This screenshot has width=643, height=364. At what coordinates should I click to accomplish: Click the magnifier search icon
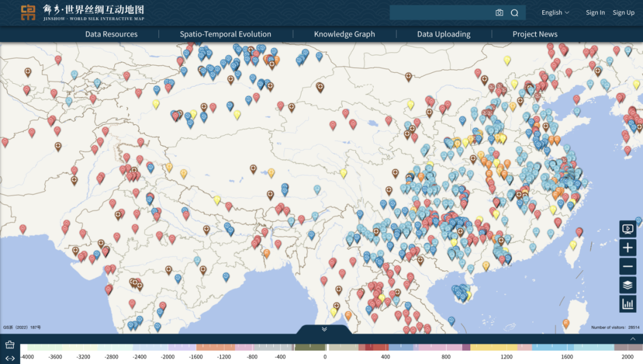[x=514, y=12]
